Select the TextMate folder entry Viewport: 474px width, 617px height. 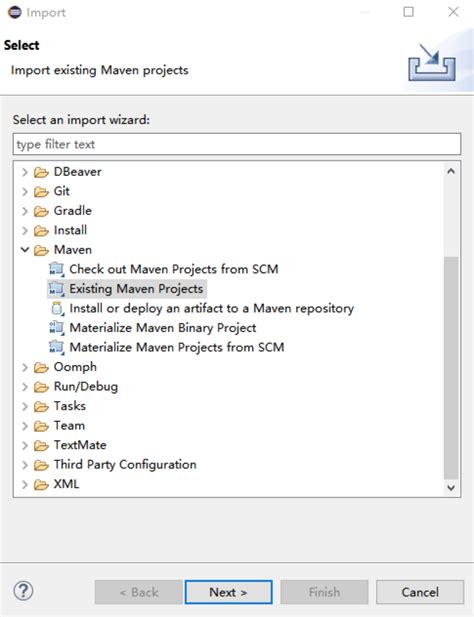80,445
